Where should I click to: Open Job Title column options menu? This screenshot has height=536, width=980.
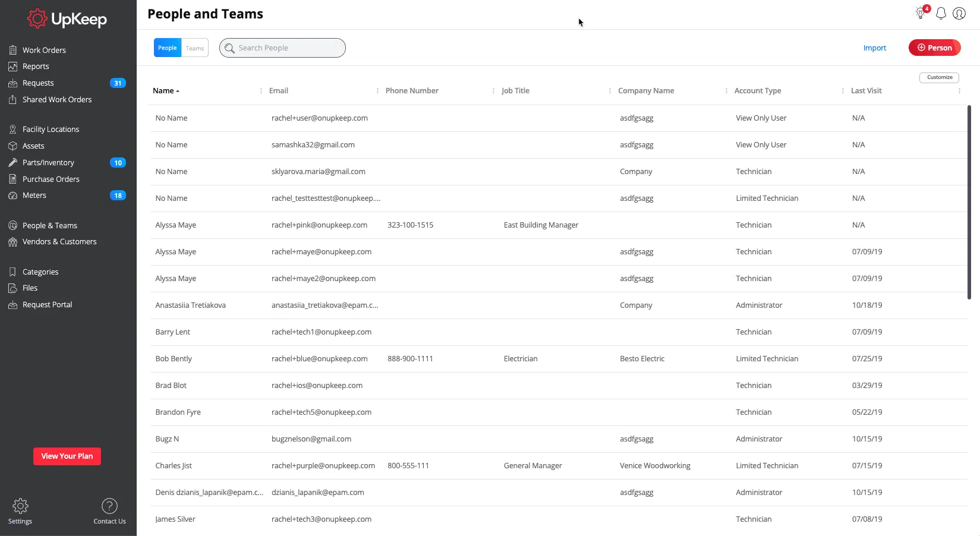[x=610, y=91]
